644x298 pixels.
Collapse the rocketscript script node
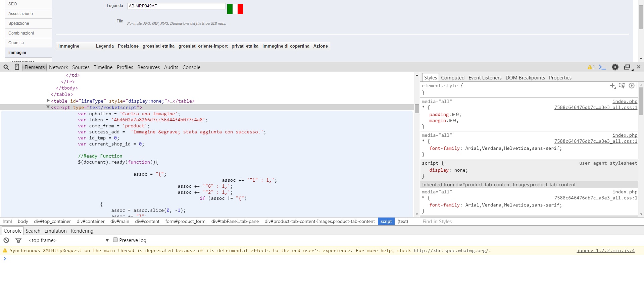tap(48, 107)
